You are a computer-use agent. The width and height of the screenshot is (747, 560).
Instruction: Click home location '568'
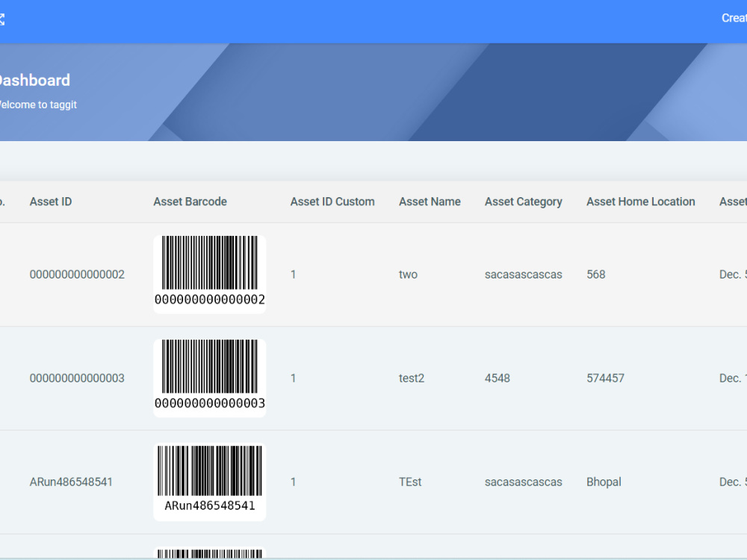point(596,274)
